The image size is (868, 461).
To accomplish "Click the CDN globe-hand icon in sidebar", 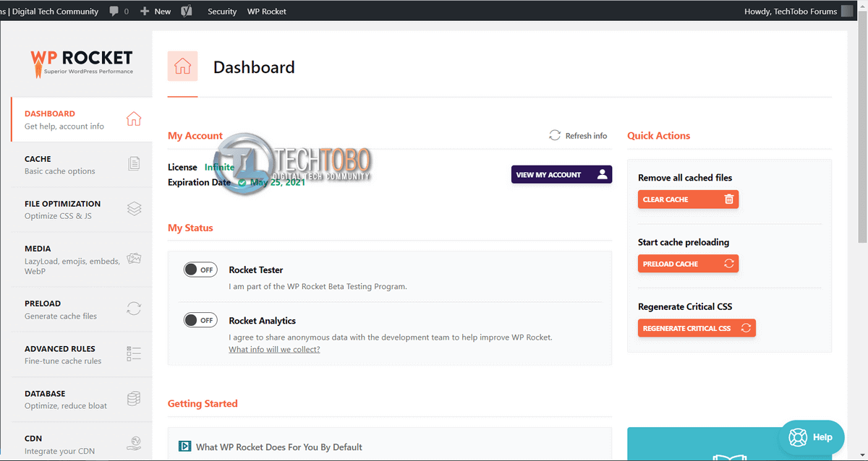I will 134,444.
